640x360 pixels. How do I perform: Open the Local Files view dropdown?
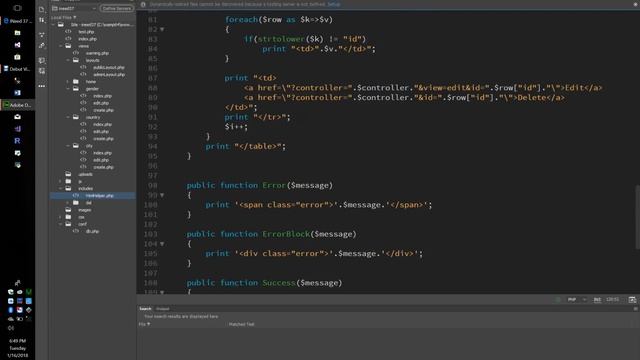tap(64, 18)
